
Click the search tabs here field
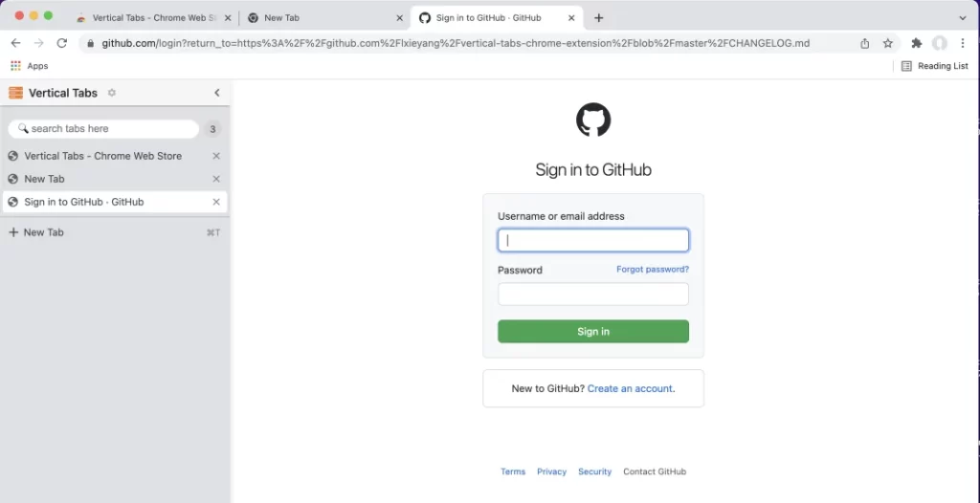pyautogui.click(x=103, y=129)
